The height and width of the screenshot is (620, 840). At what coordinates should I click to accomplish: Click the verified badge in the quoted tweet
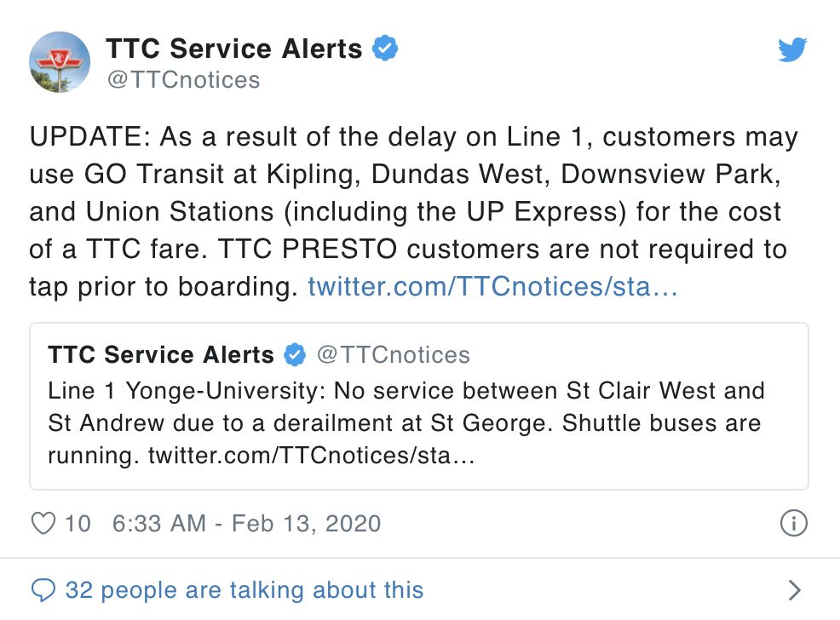coord(294,355)
